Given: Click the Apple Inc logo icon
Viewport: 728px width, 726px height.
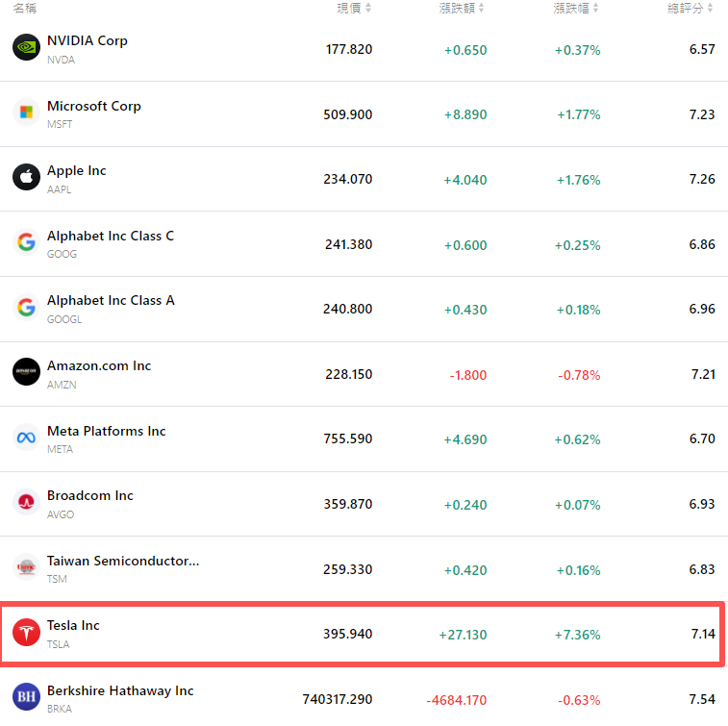Looking at the screenshot, I should 26,178.
